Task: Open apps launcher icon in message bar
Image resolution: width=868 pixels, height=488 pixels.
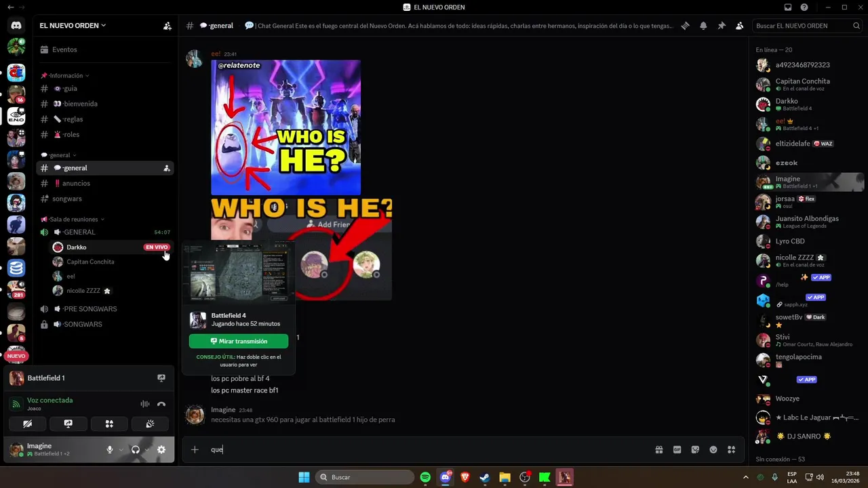Action: (x=731, y=449)
